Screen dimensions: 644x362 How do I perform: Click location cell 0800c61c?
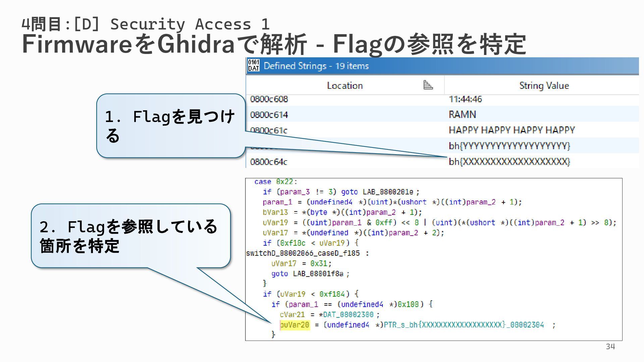pos(269,130)
